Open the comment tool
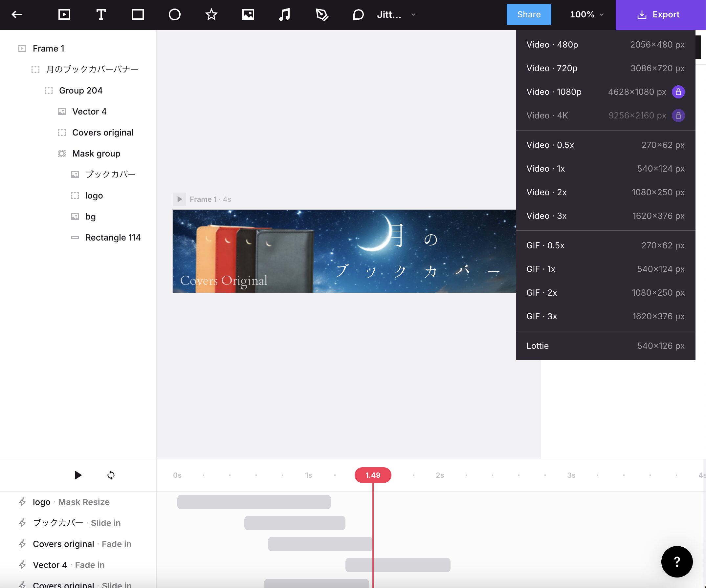Screen dimensions: 706x588 coord(358,14)
